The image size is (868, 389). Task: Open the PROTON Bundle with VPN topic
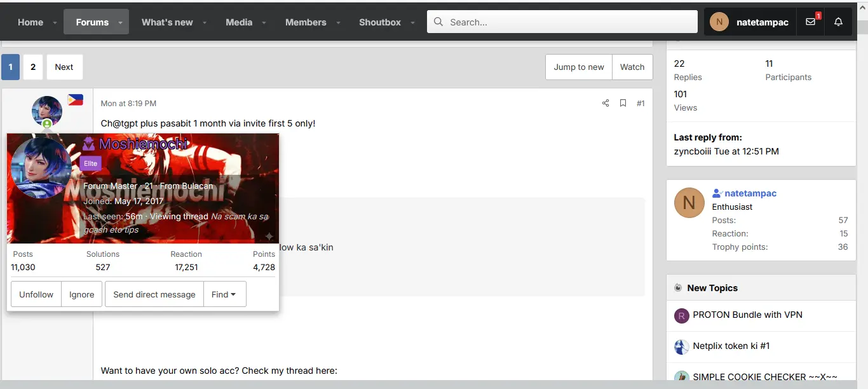click(748, 315)
